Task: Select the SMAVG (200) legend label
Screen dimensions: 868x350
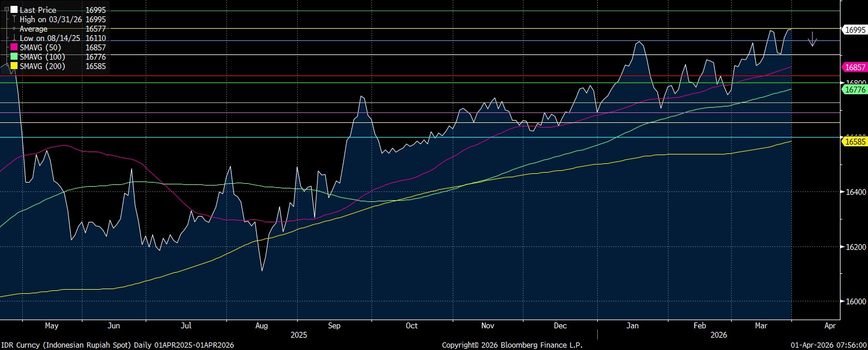Action: point(42,66)
